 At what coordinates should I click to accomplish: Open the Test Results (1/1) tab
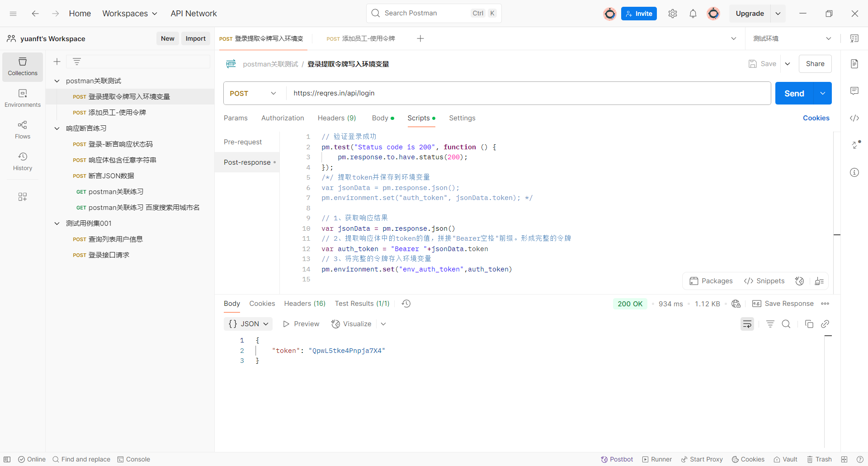[x=362, y=304]
